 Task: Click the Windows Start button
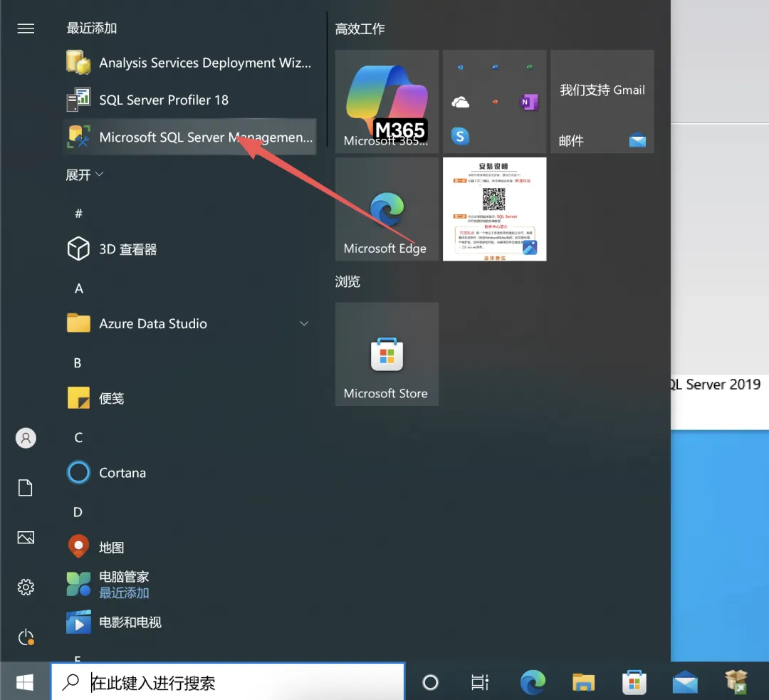pos(25,682)
